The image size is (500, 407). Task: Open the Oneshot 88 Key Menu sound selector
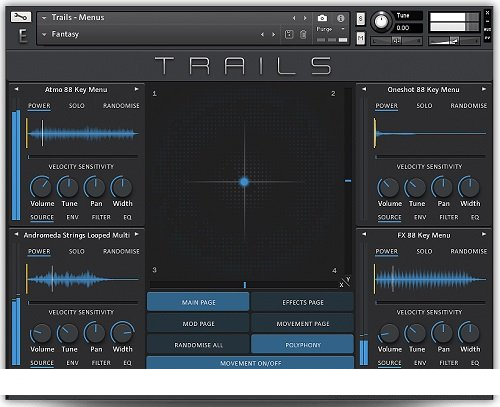[x=423, y=90]
